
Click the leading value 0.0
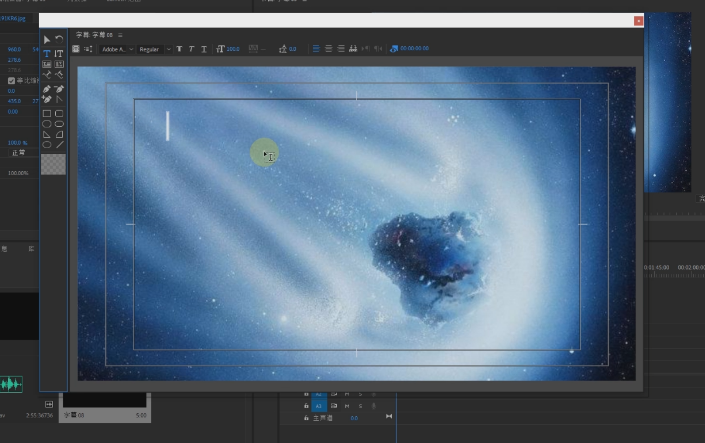point(292,49)
